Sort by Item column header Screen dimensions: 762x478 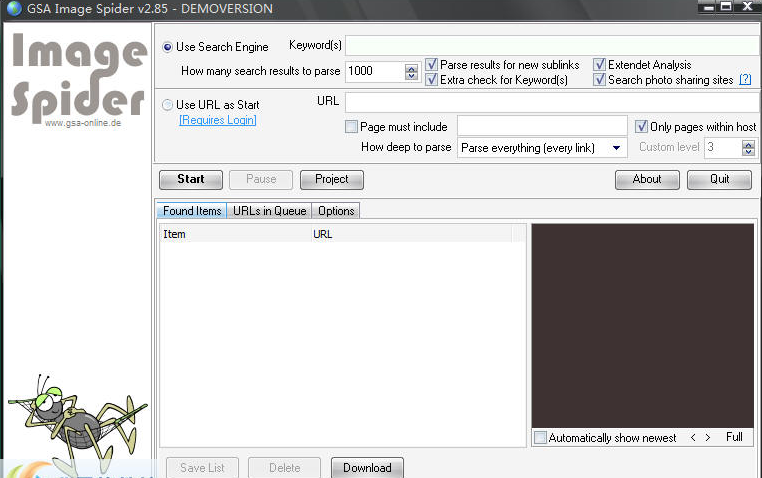click(x=235, y=234)
